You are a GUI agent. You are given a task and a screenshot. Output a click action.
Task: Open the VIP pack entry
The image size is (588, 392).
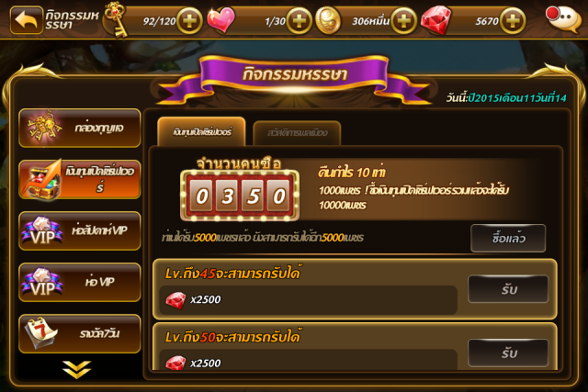click(x=80, y=282)
